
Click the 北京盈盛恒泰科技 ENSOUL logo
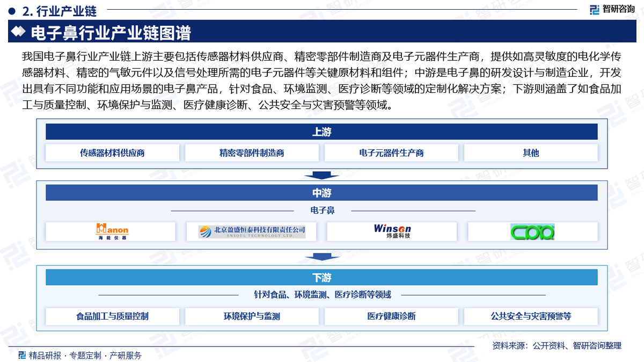coord(251,231)
